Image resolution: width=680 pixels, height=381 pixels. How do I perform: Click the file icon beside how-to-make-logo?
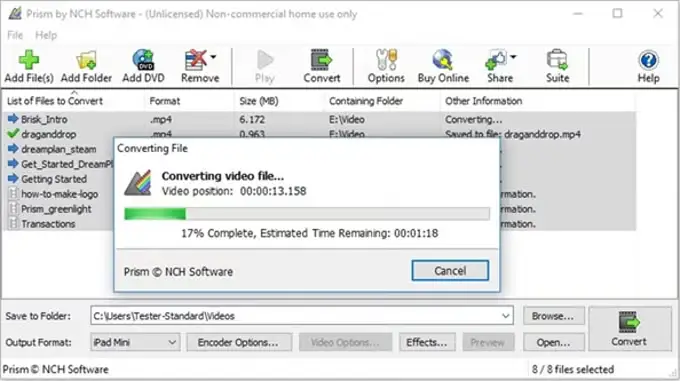[13, 194]
